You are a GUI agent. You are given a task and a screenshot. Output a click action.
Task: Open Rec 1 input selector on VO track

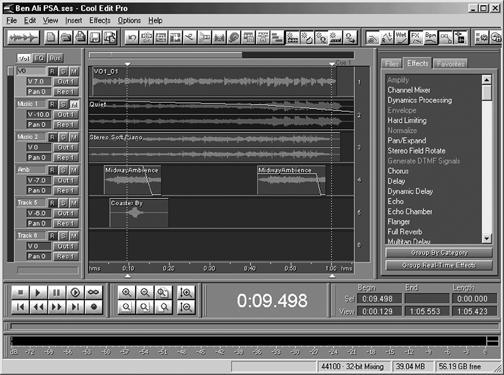click(66, 92)
